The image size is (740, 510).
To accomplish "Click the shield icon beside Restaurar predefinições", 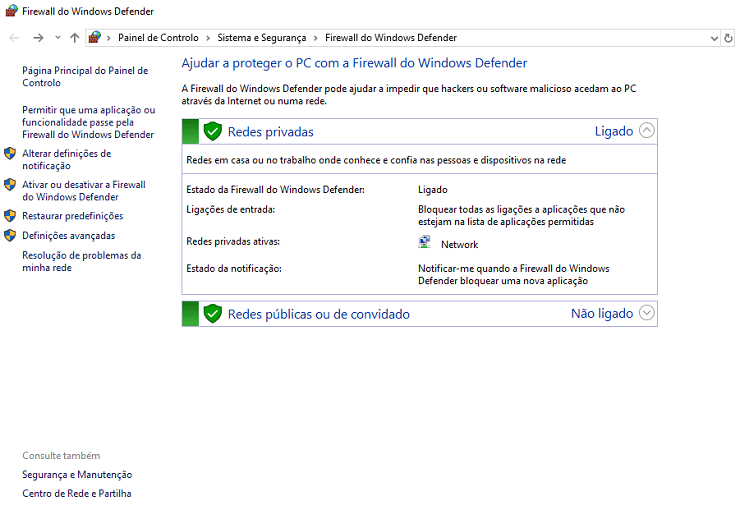I will (10, 216).
